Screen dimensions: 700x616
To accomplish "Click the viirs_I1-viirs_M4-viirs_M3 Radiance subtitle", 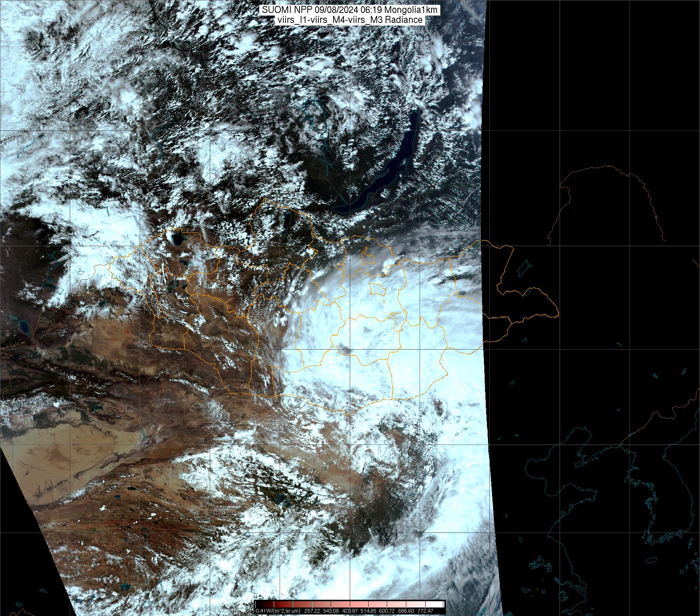I will pos(349,20).
